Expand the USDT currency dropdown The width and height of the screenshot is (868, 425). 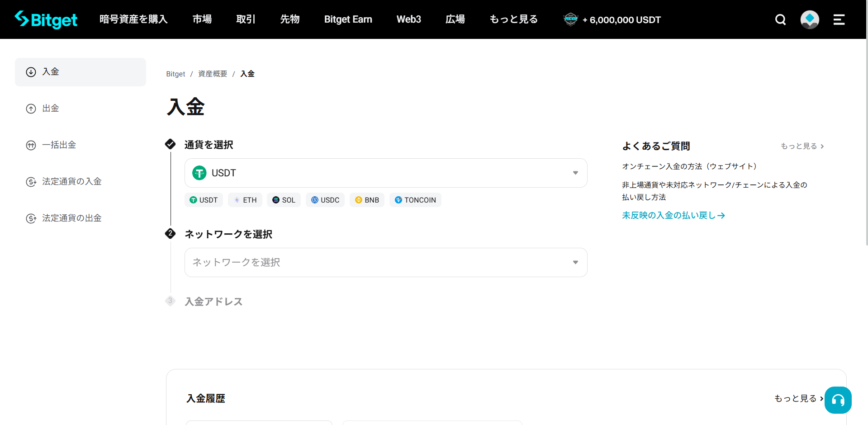click(386, 173)
